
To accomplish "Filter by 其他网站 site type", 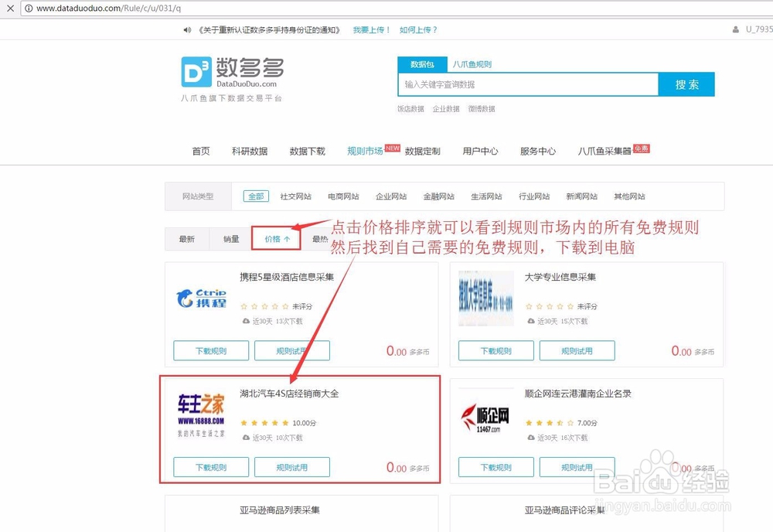I will click(x=629, y=196).
